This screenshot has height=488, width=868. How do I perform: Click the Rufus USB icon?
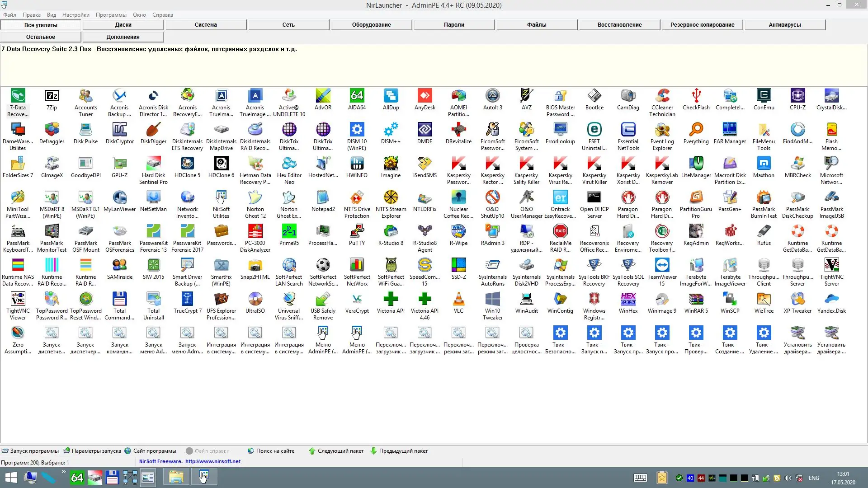coord(764,231)
